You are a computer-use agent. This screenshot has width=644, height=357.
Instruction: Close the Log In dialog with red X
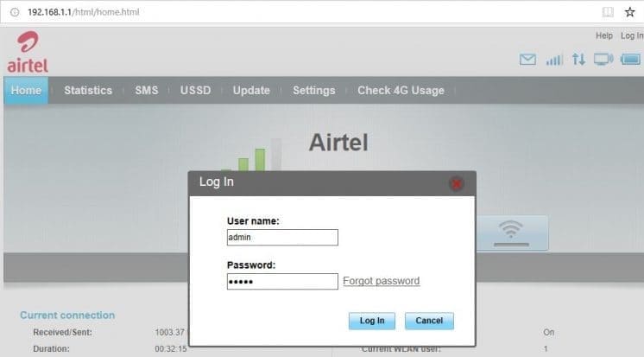pos(457,183)
